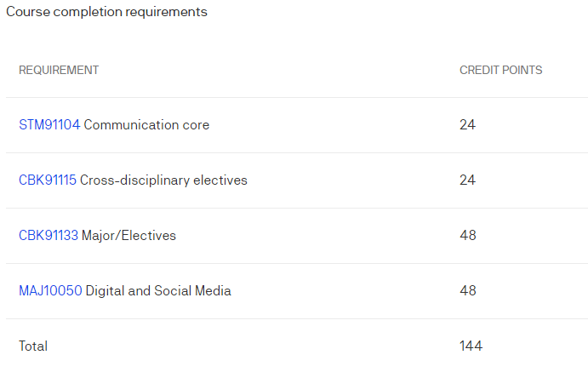Screen dimensions: 588x372
Task: Open the MAJ10050 link
Action: (x=50, y=291)
